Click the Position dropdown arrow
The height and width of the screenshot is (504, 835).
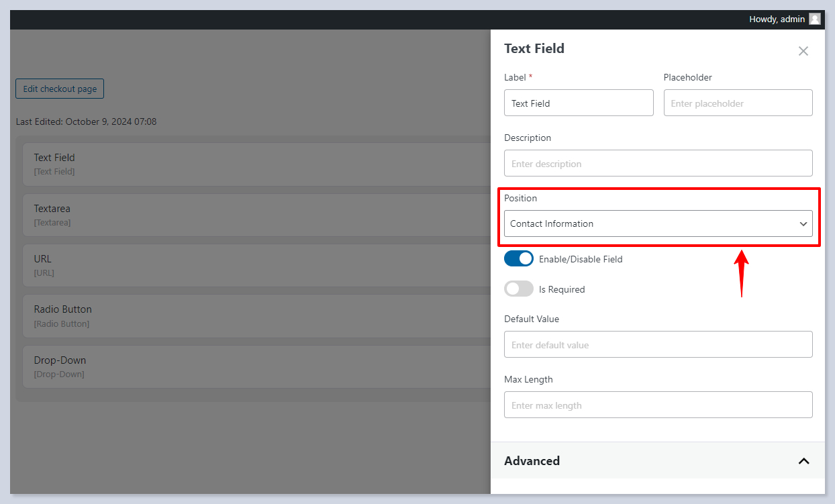803,224
